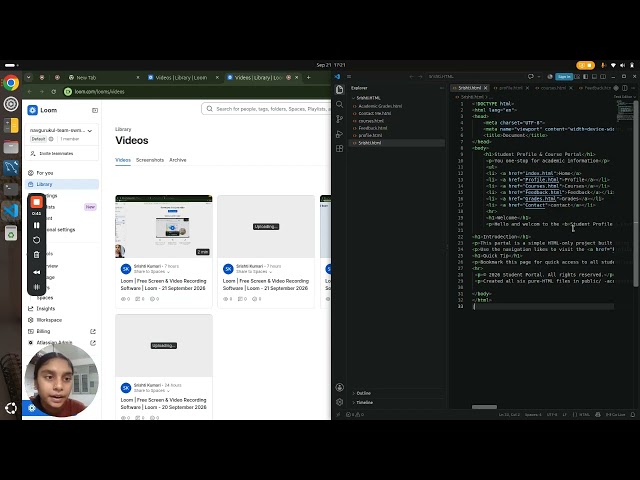640x480 pixels.
Task: Switch to courses.html editor tab
Action: 553,88
